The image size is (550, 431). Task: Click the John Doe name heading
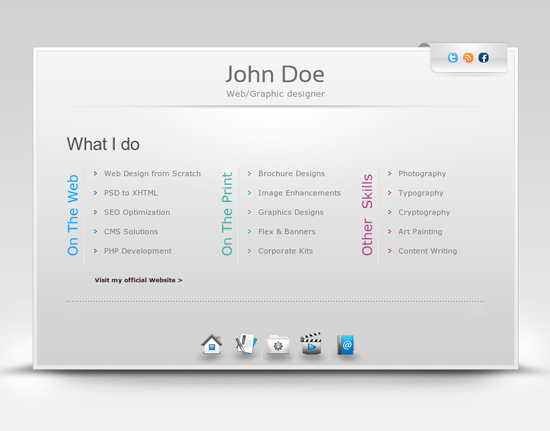pyautogui.click(x=275, y=74)
